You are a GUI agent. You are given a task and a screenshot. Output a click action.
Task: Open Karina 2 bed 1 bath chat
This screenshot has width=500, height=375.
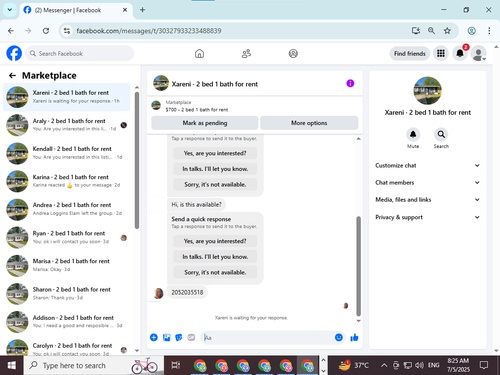coord(67,181)
